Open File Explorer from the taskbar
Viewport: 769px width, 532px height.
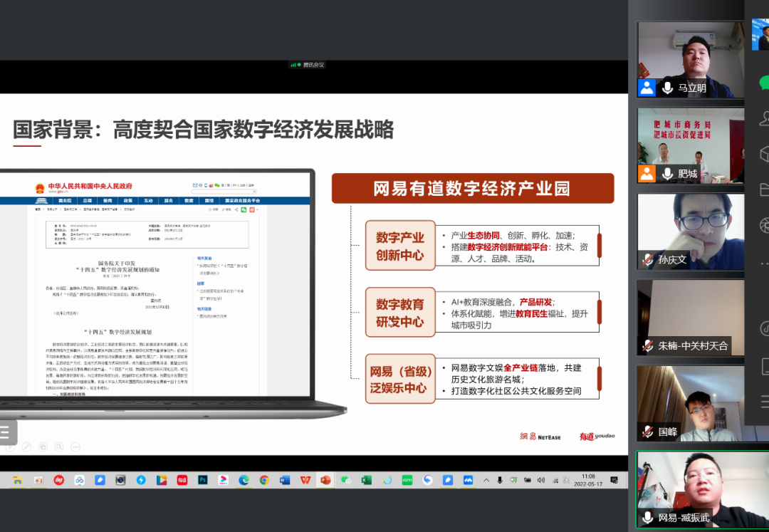click(x=18, y=480)
